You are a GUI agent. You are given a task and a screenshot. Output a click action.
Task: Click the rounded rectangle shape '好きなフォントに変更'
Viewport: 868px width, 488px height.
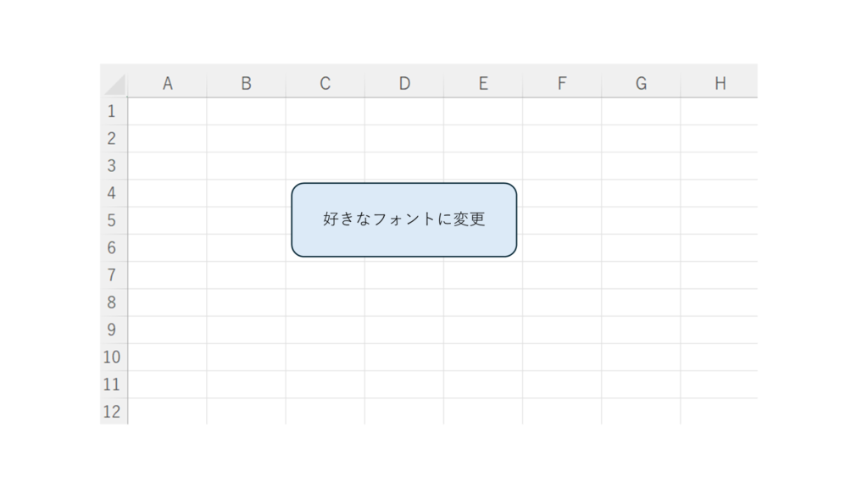coord(403,219)
